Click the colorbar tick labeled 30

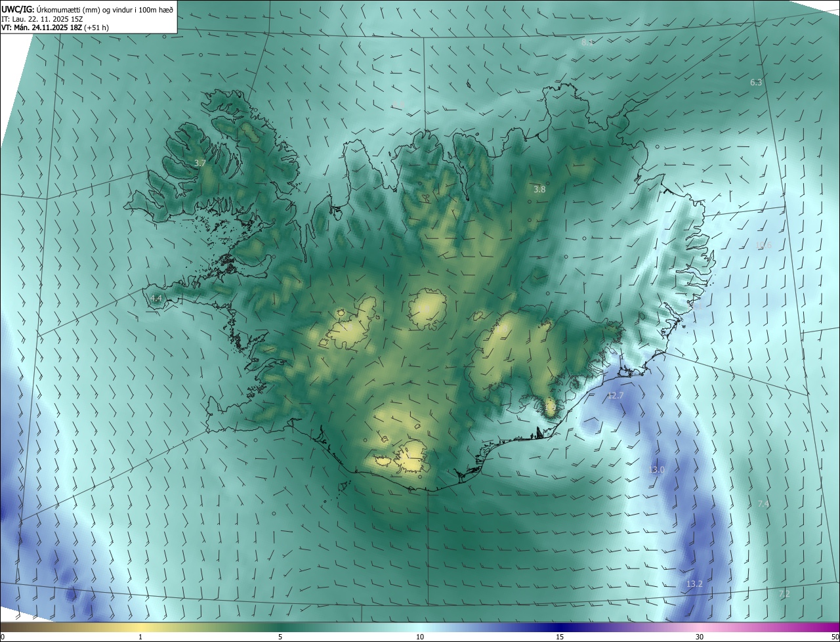[700, 637]
